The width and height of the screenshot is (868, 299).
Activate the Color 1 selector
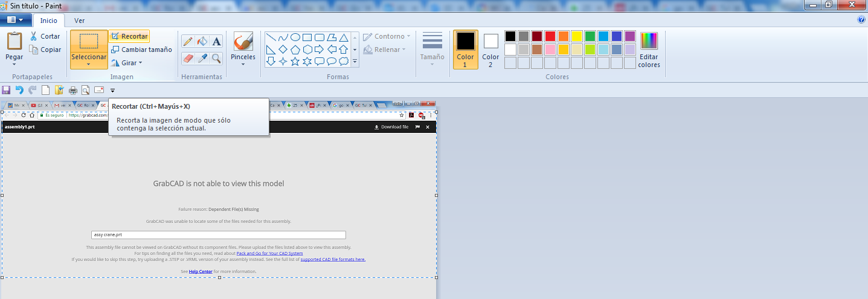tap(465, 50)
